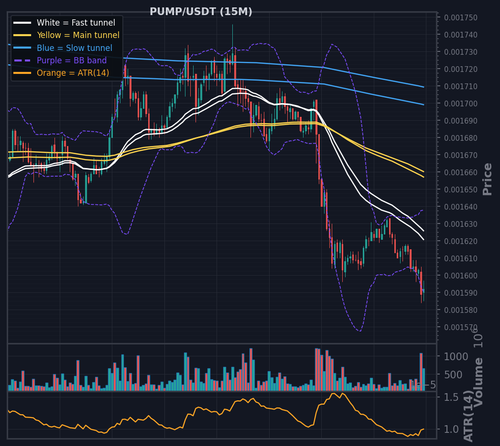Screen dimensions: 500x446
Task: Click the 0.001710 price axis label
Action: tap(461, 86)
